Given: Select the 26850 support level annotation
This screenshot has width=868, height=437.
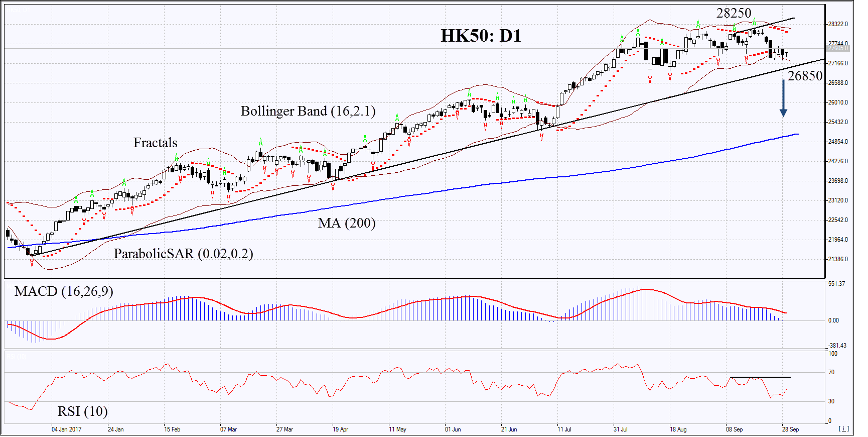Looking at the screenshot, I should [x=805, y=76].
